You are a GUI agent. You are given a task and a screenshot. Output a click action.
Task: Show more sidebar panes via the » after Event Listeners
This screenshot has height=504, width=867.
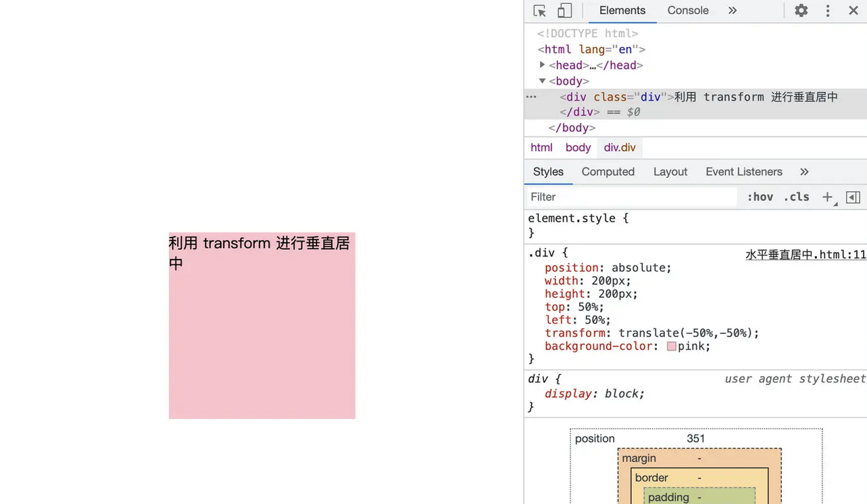[803, 172]
